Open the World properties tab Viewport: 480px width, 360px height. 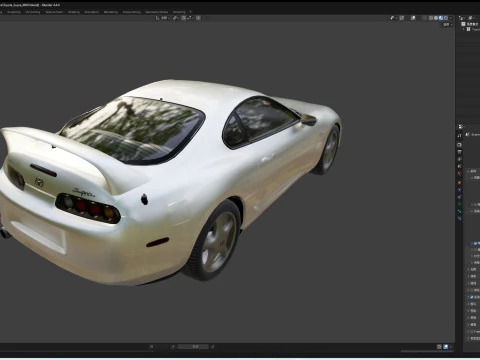(459, 173)
